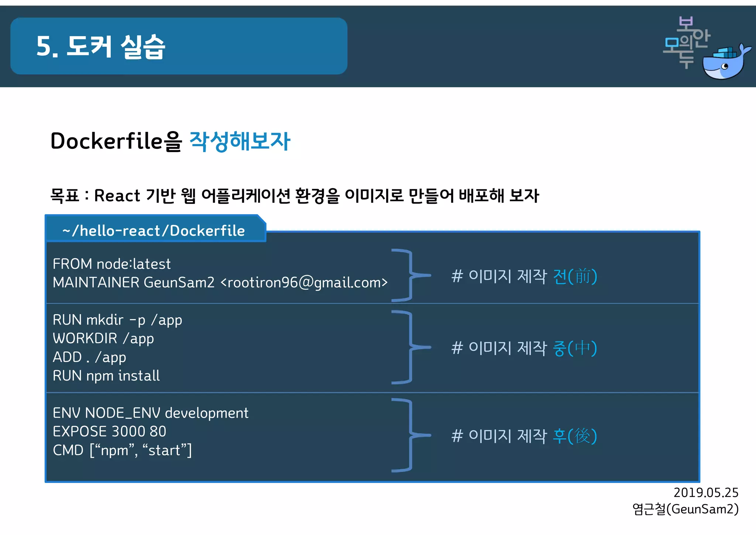756x535 pixels.
Task: Click the comment '# 이미지 제작 전(前)'
Action: point(524,276)
